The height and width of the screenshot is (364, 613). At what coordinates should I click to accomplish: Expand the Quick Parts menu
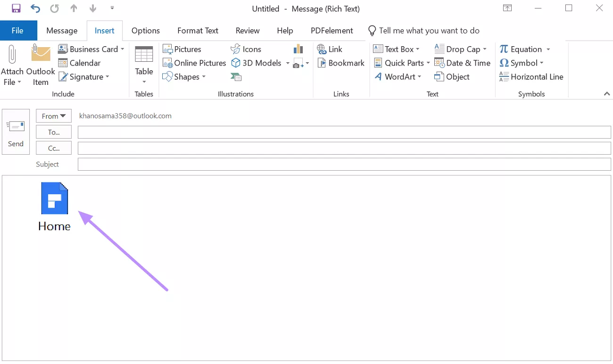401,63
